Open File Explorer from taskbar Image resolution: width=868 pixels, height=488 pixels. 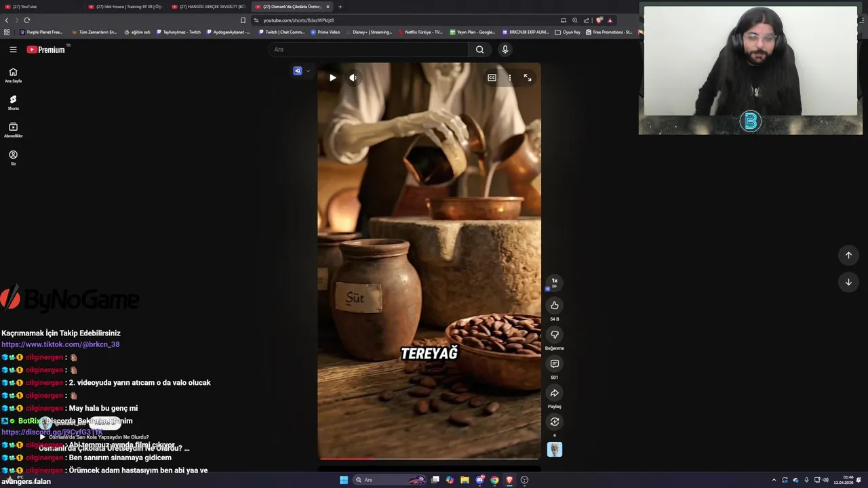click(x=465, y=480)
